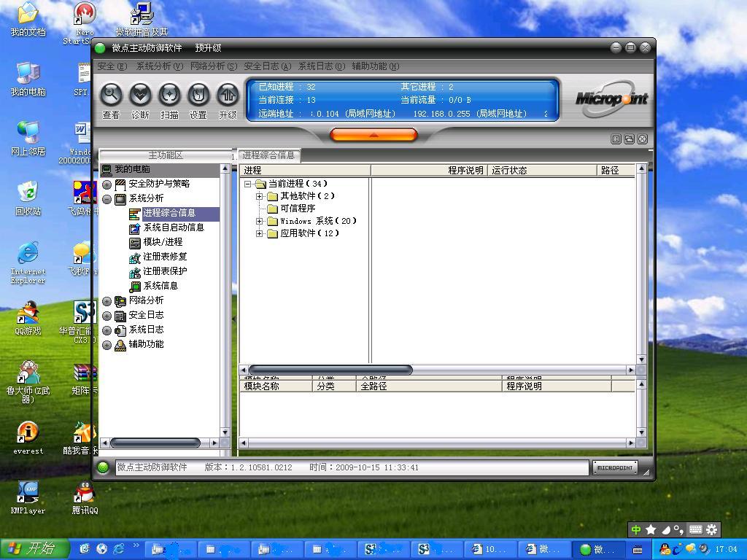Click the 中 language icon on the IME bar

(x=636, y=529)
